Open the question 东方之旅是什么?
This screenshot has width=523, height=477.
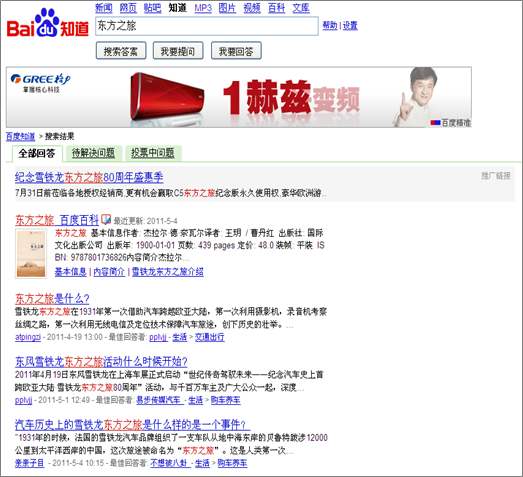click(x=52, y=299)
